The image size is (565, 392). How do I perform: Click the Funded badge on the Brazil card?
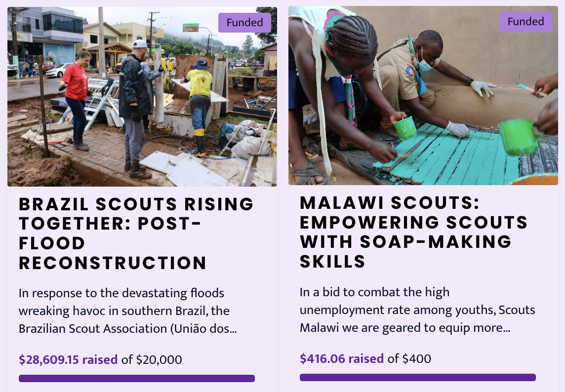point(244,23)
